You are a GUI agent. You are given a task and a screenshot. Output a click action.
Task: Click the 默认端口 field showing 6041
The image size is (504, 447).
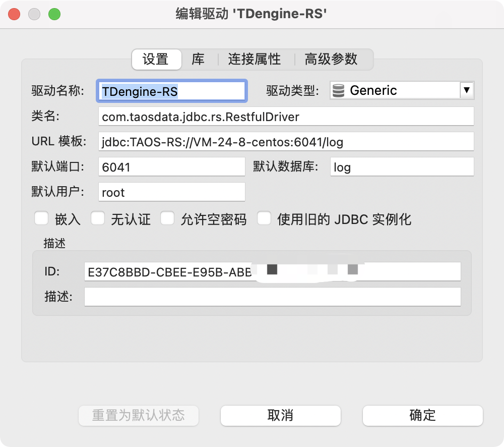click(171, 166)
